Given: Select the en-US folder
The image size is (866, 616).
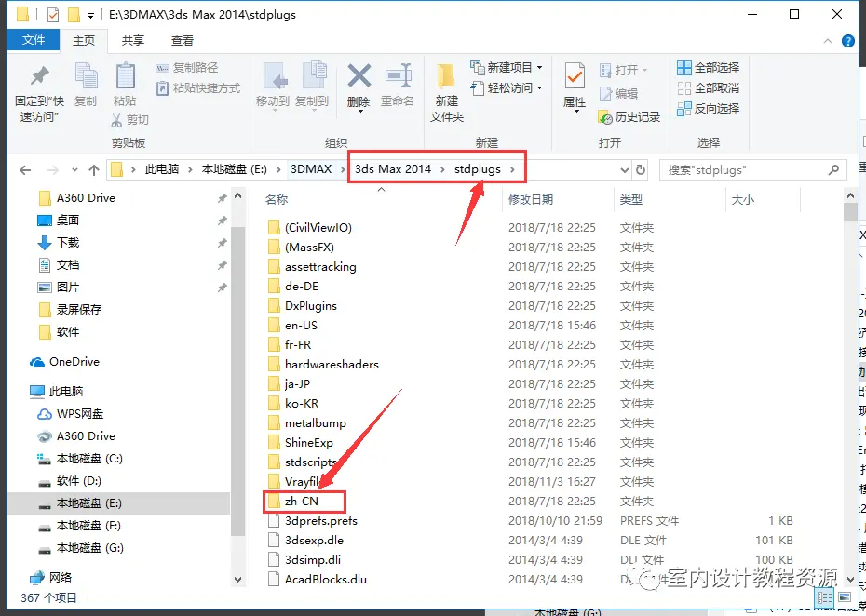Looking at the screenshot, I should tap(301, 325).
